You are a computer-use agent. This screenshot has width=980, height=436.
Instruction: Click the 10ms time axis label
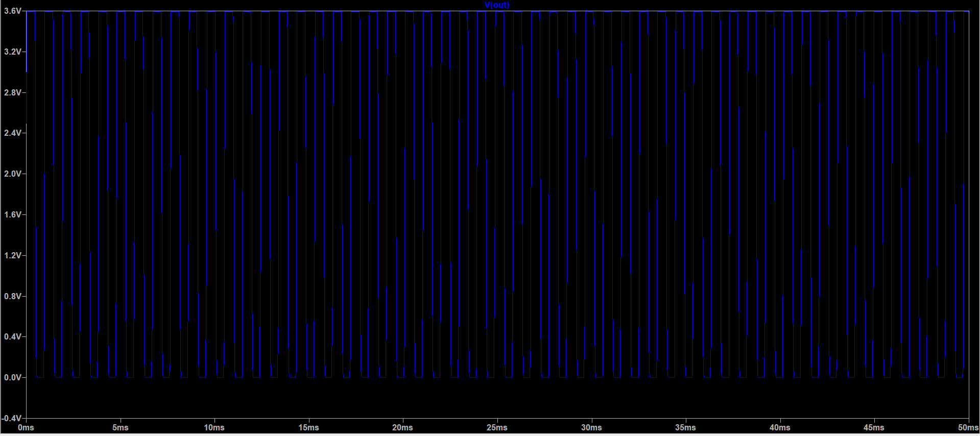(x=214, y=428)
